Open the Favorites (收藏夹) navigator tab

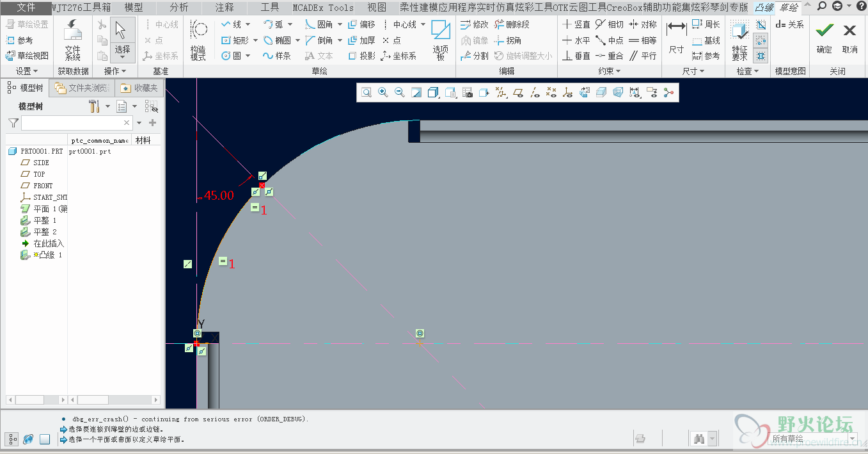[139, 88]
